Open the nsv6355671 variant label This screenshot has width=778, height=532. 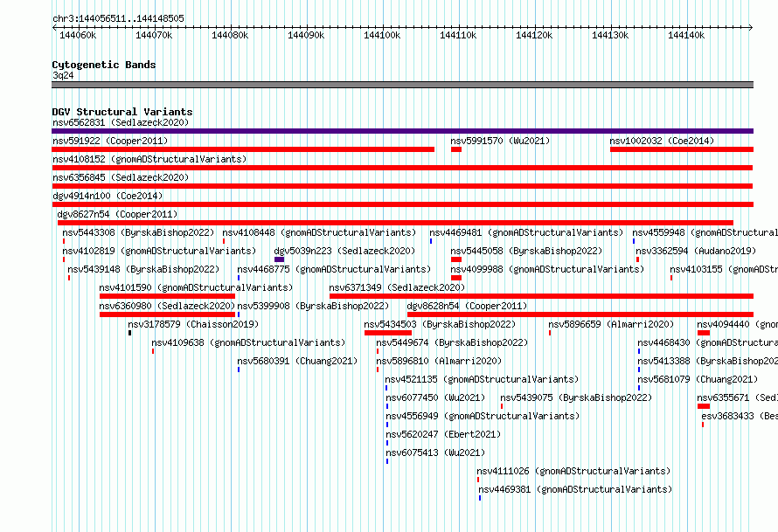pyautogui.click(x=737, y=397)
